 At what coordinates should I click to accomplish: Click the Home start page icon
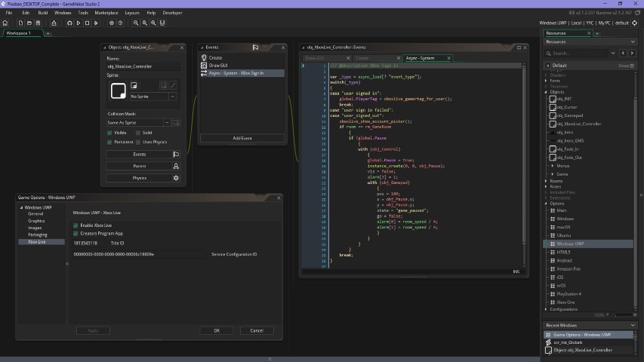tap(6, 23)
